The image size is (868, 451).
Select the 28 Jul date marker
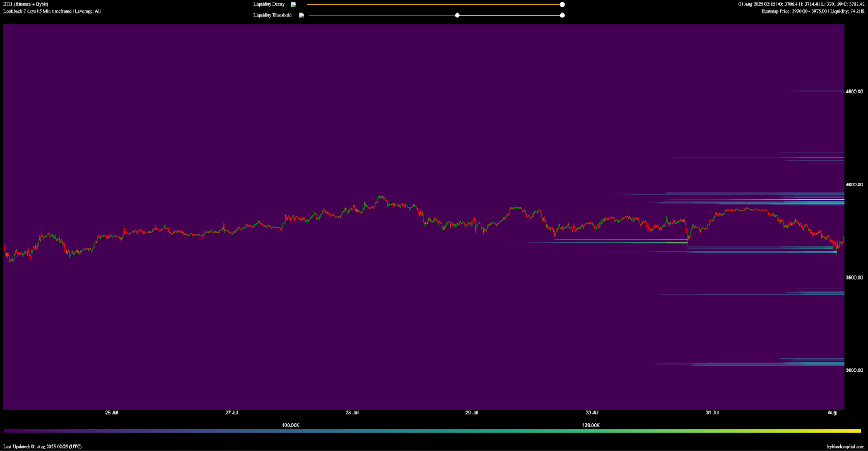click(352, 413)
